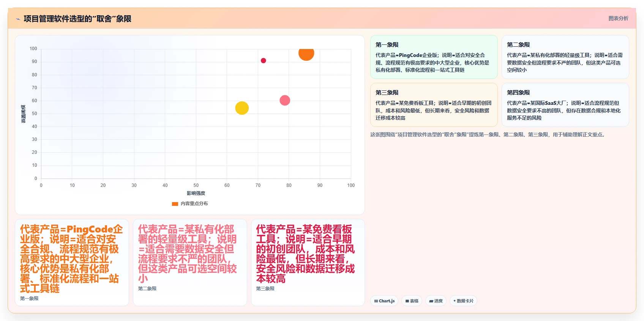Click the vertical y-axis title label
644x321 pixels.
[x=24, y=114]
